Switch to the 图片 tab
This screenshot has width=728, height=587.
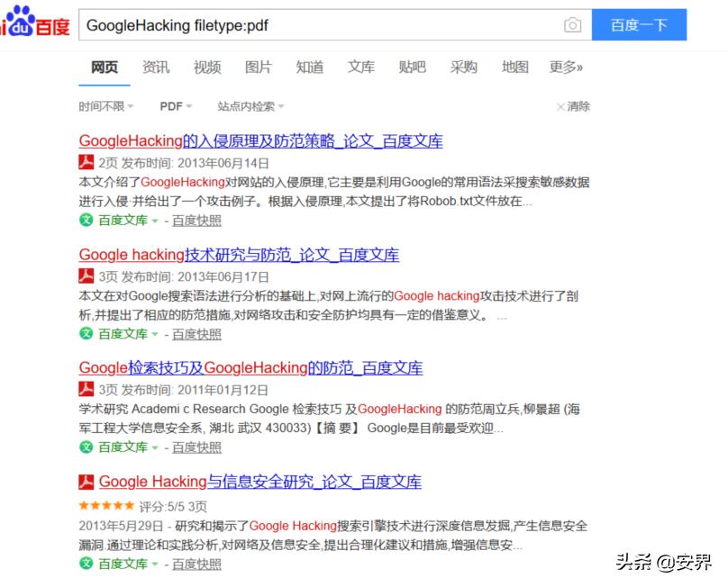pyautogui.click(x=259, y=67)
